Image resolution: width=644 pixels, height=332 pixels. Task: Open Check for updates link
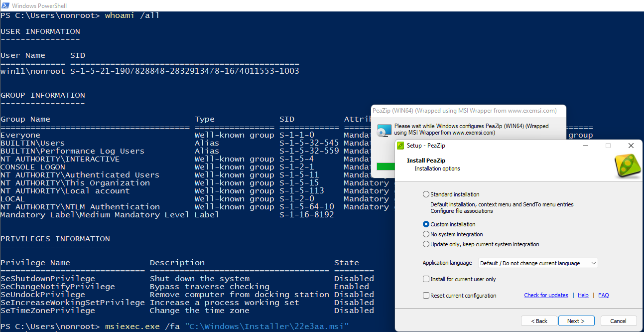tap(546, 295)
